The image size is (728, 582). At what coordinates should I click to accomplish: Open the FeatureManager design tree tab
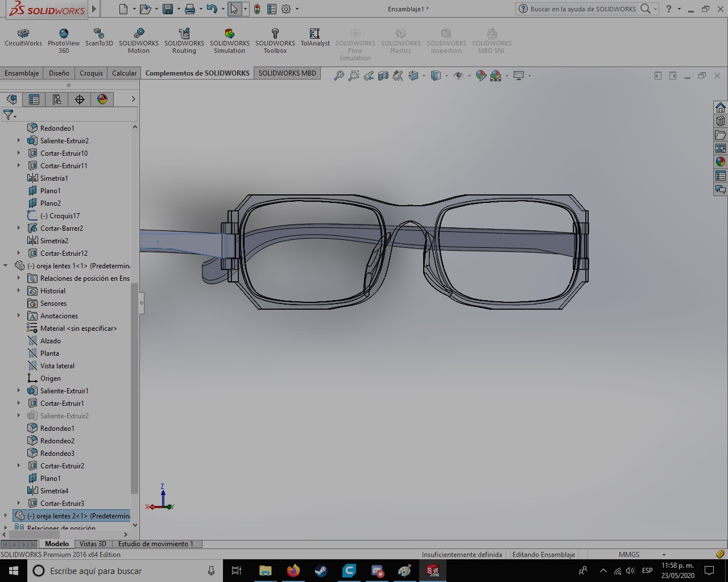click(11, 99)
